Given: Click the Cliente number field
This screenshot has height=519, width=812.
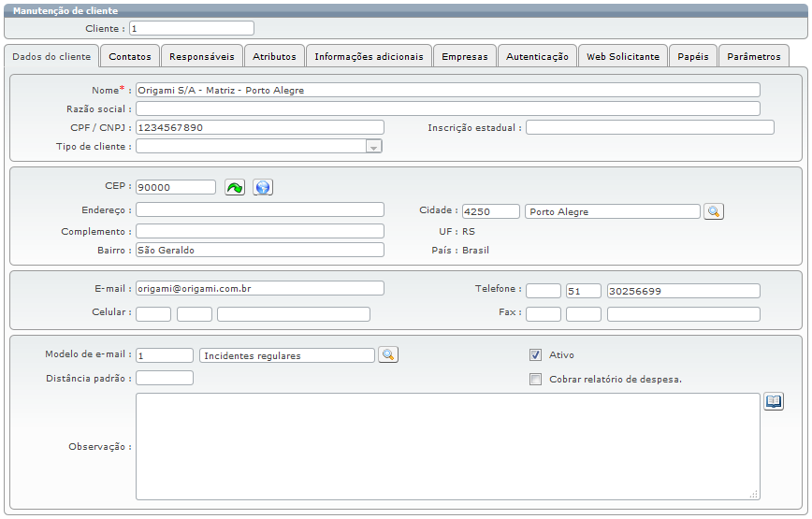Looking at the screenshot, I should (192, 28).
